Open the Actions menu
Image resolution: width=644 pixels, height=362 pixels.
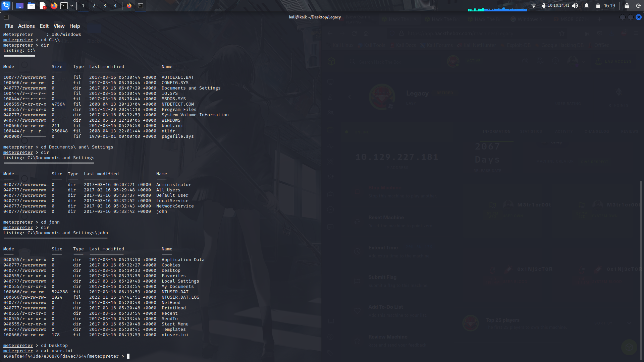pos(26,26)
